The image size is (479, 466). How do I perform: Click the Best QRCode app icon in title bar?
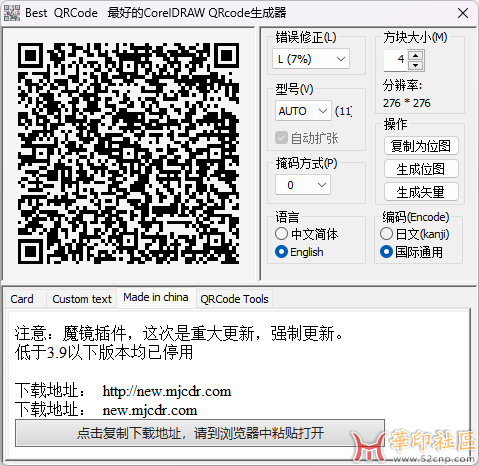point(12,13)
